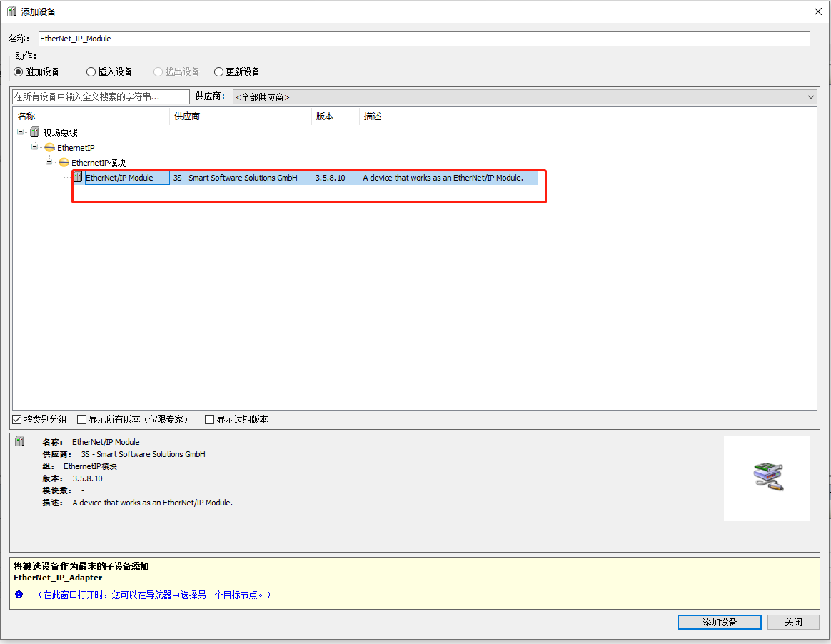Click the 关闭 button

point(793,623)
